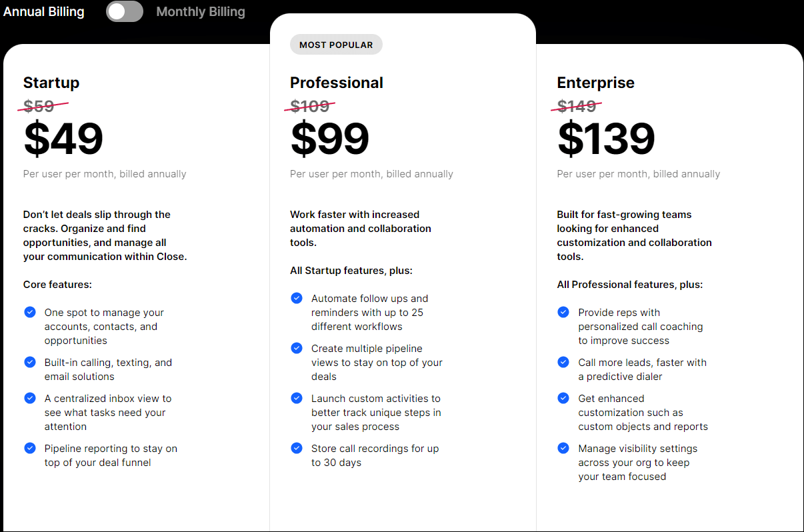Image resolution: width=804 pixels, height=532 pixels.
Task: Click checkmark beside 'Get enhanced customization'
Action: tap(563, 398)
